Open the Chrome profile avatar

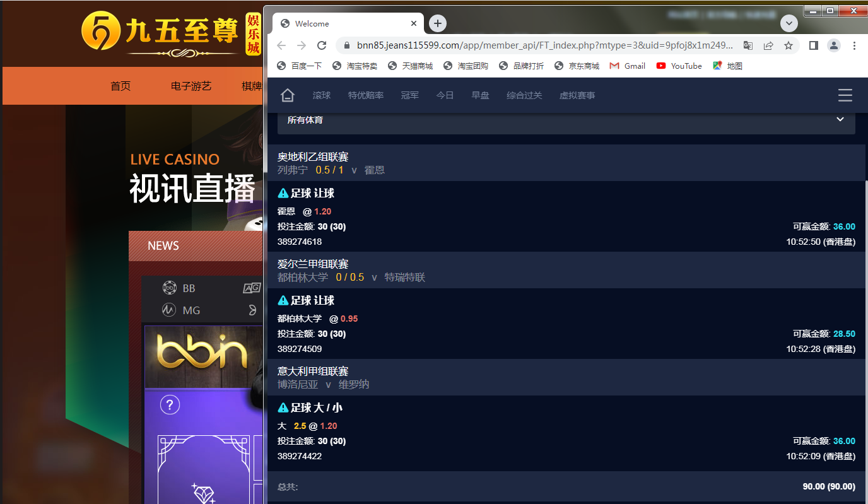point(834,45)
